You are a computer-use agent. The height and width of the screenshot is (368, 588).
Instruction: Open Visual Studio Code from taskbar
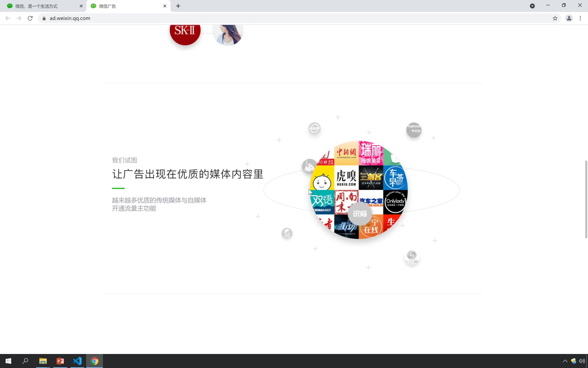click(x=77, y=361)
